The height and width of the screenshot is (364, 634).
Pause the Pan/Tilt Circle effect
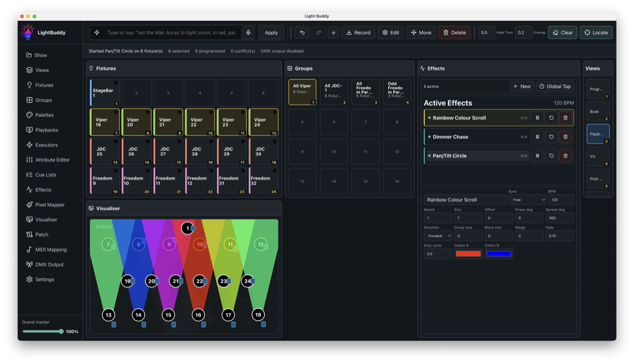(x=537, y=156)
